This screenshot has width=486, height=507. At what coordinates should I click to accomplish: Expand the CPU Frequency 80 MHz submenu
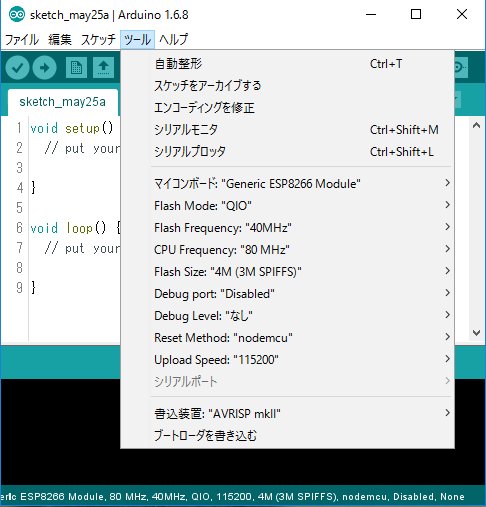[x=287, y=249]
